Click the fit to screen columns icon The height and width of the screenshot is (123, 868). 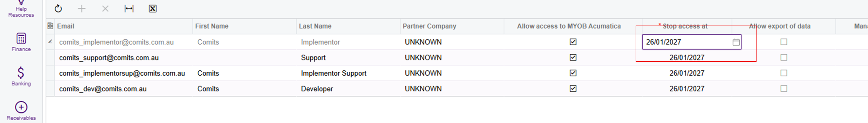point(129,8)
